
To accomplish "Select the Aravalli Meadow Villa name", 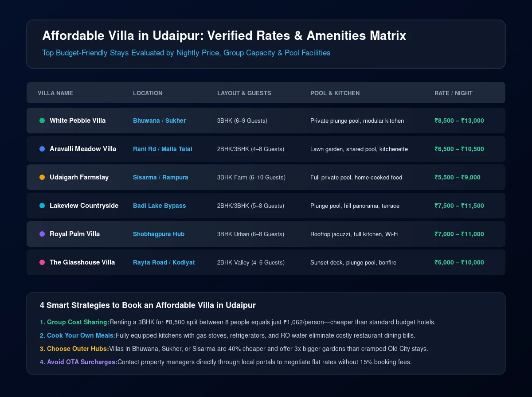I will pyautogui.click(x=83, y=149).
